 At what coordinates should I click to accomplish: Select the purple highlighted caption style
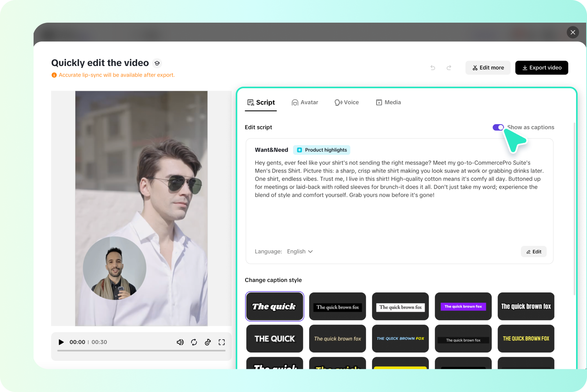[463, 306]
